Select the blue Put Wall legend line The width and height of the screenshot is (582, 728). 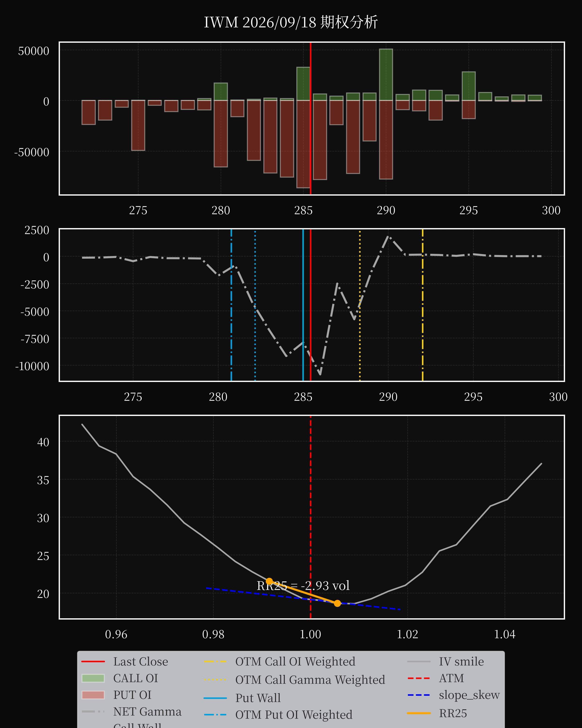pos(215,698)
